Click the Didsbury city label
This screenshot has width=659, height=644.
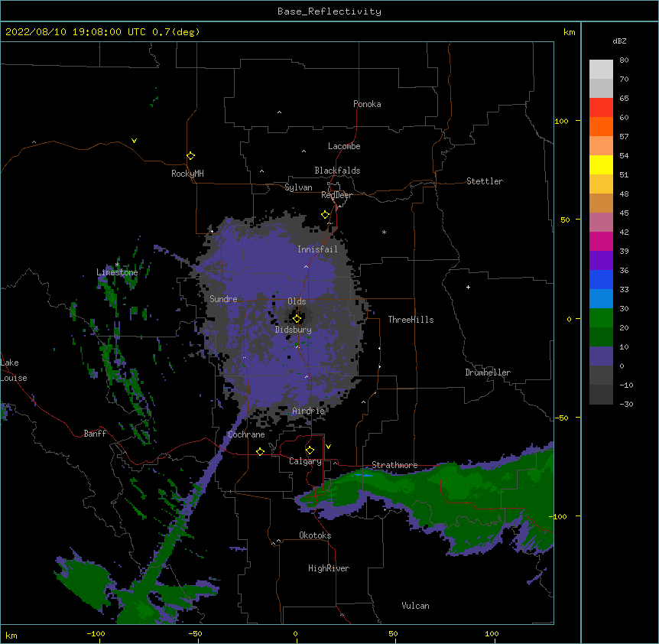(x=294, y=330)
